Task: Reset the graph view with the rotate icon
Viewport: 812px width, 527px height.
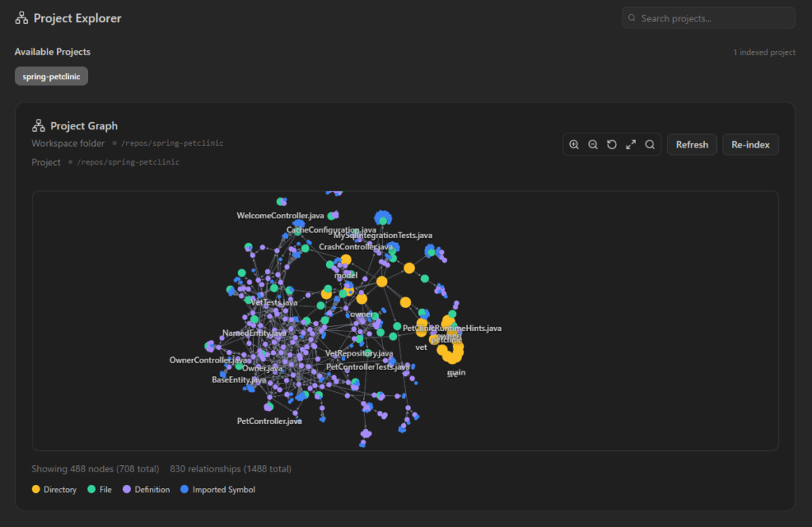Action: click(612, 144)
